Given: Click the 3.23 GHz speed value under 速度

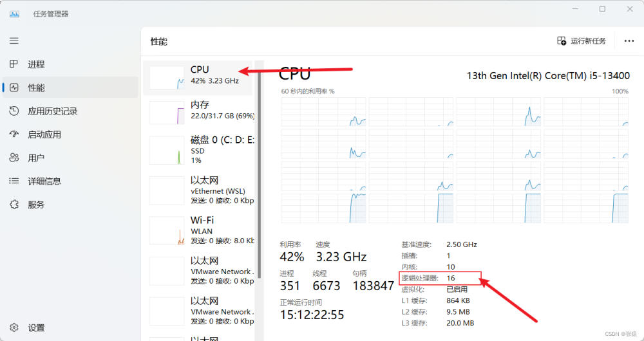Looking at the screenshot, I should tap(341, 257).
